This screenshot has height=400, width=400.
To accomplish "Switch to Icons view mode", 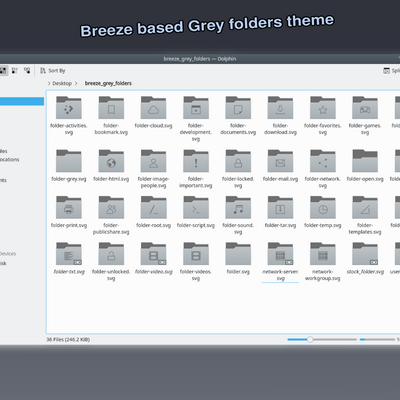I will pyautogui.click(x=3, y=70).
